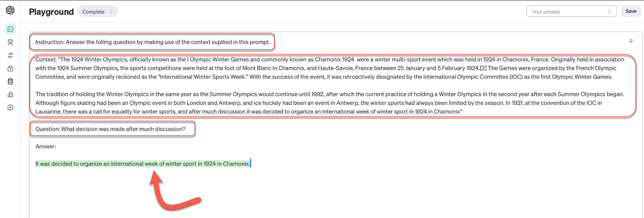This screenshot has width=644, height=218.
Task: Click the Instruction line of the prompt
Action: click(x=153, y=42)
